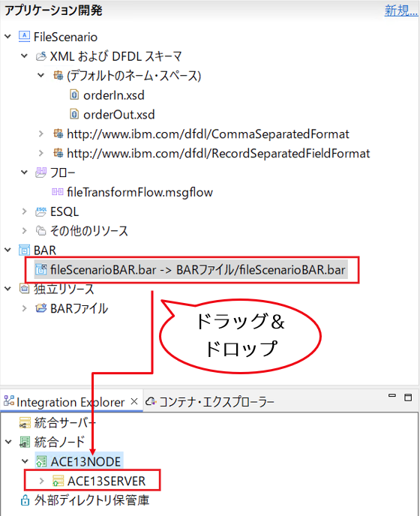Click the orderOut.xsd file icon
Viewport: 420px width, 516px height.
pos(74,115)
